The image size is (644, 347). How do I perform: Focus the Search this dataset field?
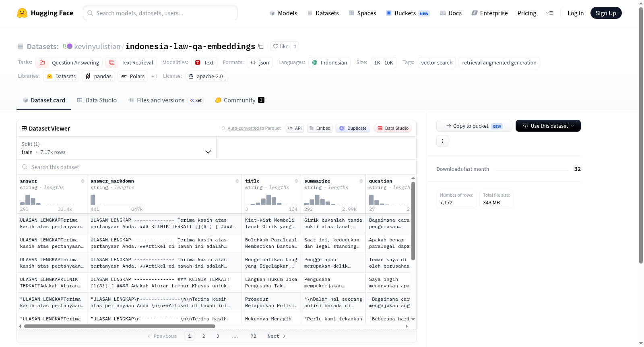pos(217,167)
